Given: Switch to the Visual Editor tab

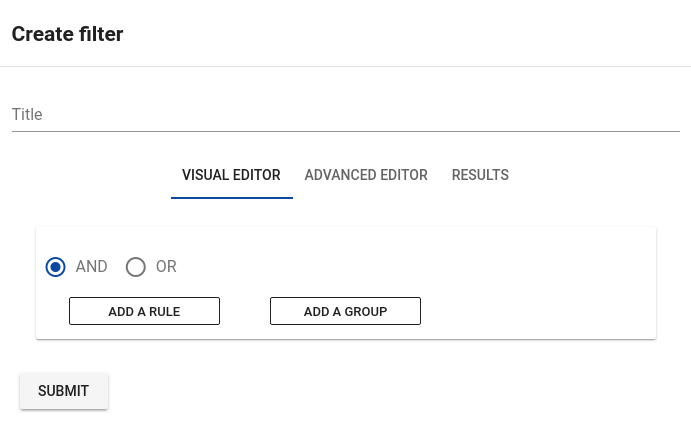Looking at the screenshot, I should tap(231, 175).
